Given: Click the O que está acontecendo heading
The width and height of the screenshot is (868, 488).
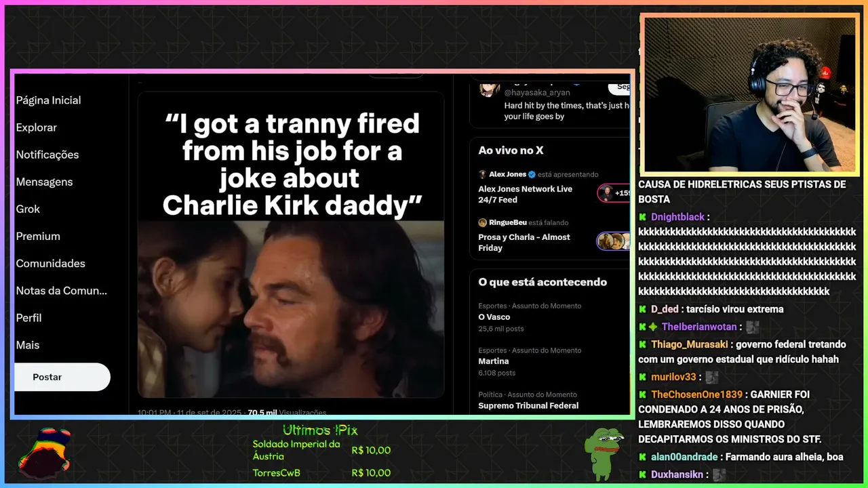Looking at the screenshot, I should click(x=542, y=282).
